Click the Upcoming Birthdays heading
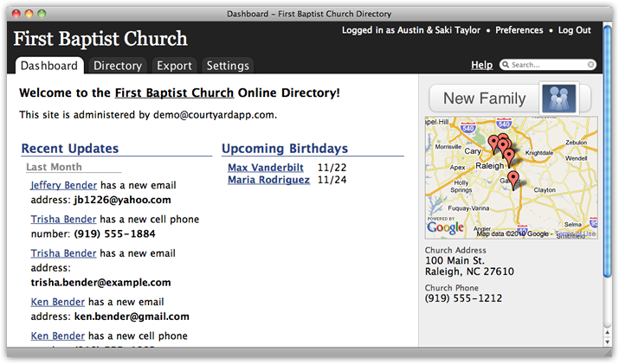The height and width of the screenshot is (364, 619). 285,149
